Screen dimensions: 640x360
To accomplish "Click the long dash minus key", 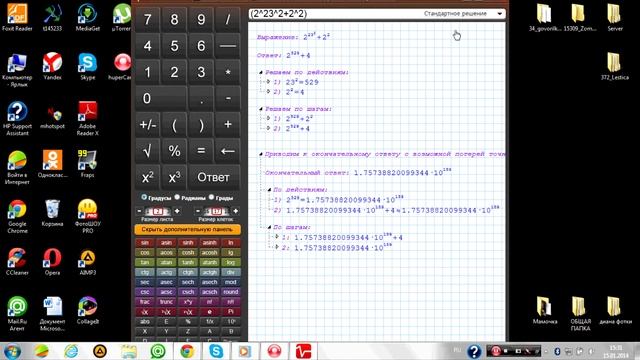I will 228,46.
